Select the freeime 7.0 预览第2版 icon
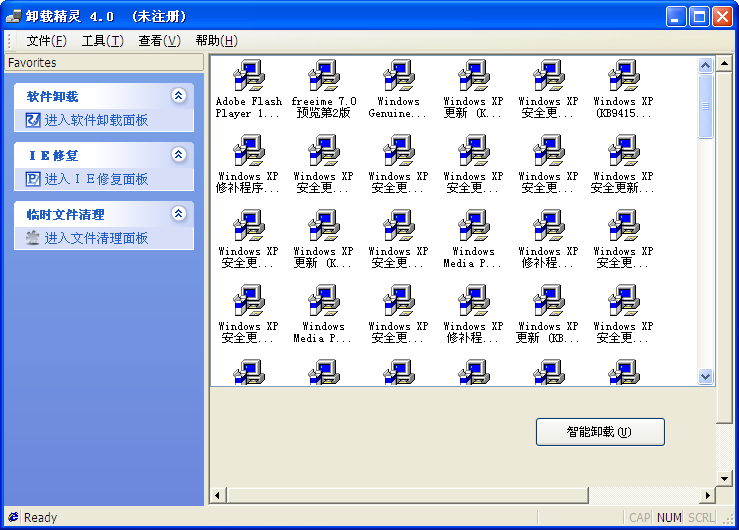Viewport: 739px width, 530px height. pos(323,77)
